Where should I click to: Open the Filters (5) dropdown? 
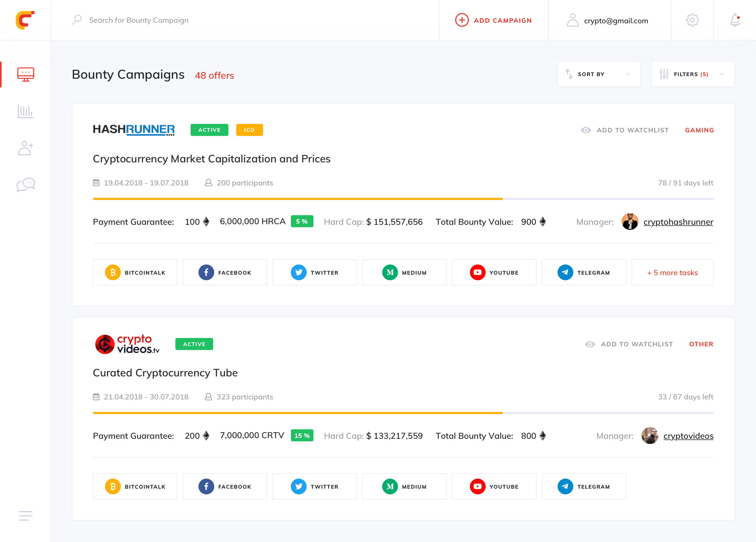pos(693,74)
